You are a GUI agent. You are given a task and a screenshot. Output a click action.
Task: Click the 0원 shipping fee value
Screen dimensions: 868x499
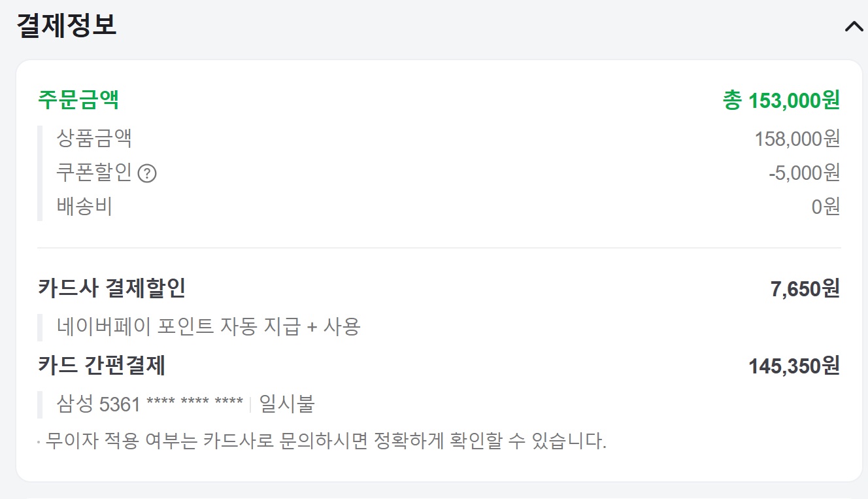(826, 207)
